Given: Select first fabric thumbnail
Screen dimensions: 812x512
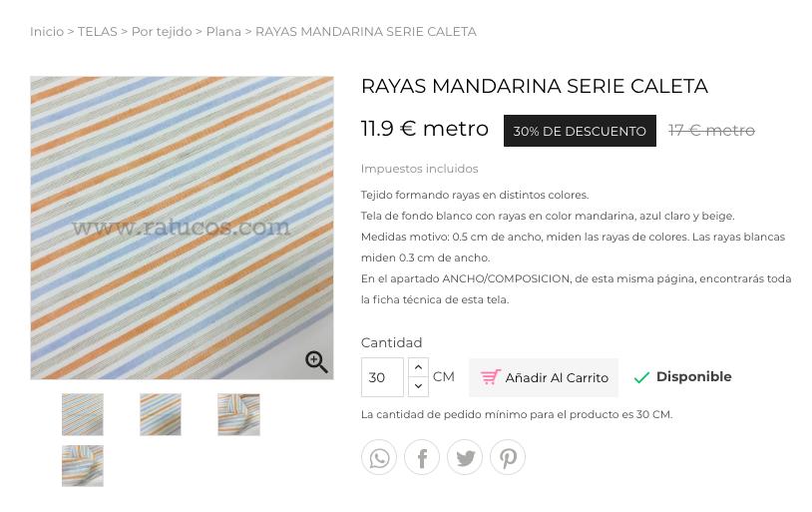Looking at the screenshot, I should tap(83, 414).
